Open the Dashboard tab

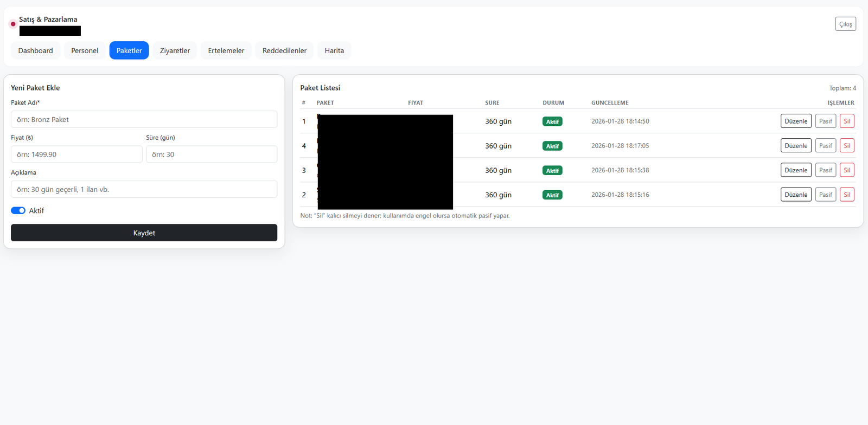click(x=36, y=50)
